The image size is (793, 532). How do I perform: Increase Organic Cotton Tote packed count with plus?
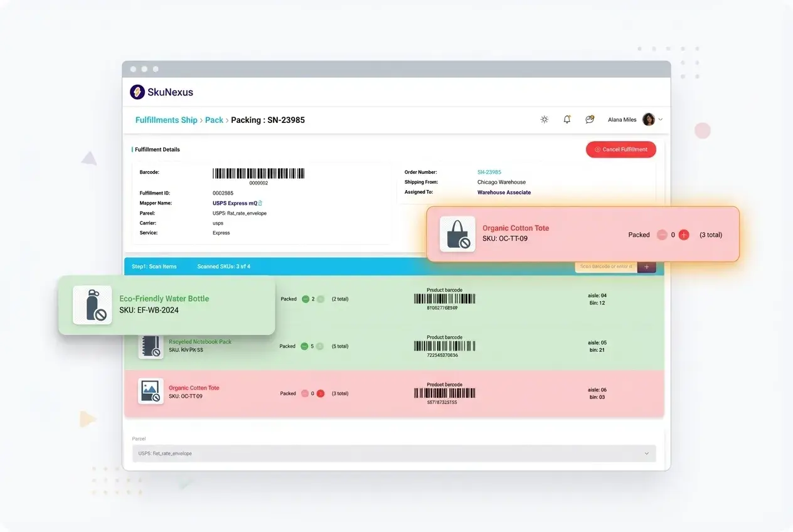[684, 235]
